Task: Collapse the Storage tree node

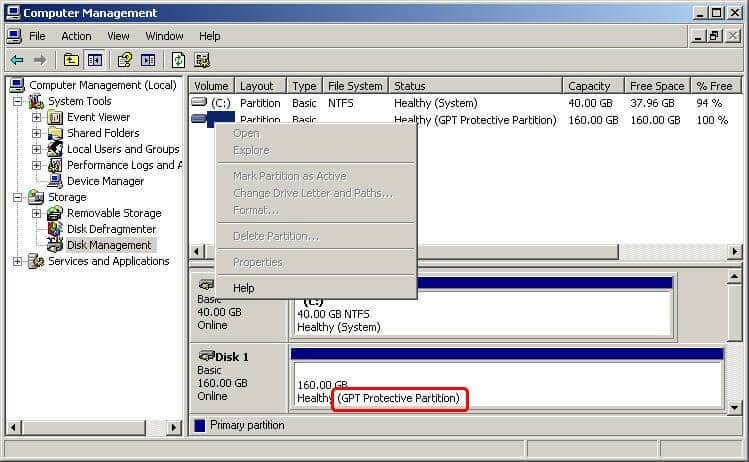Action: (x=17, y=197)
